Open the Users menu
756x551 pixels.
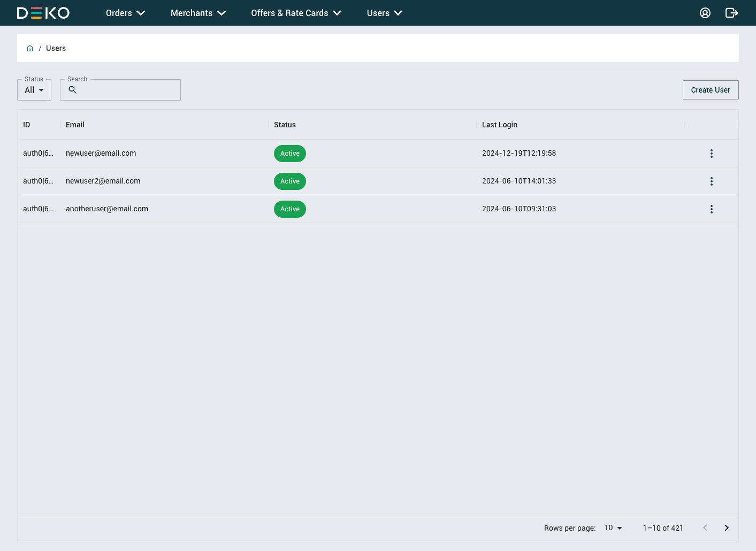point(385,13)
